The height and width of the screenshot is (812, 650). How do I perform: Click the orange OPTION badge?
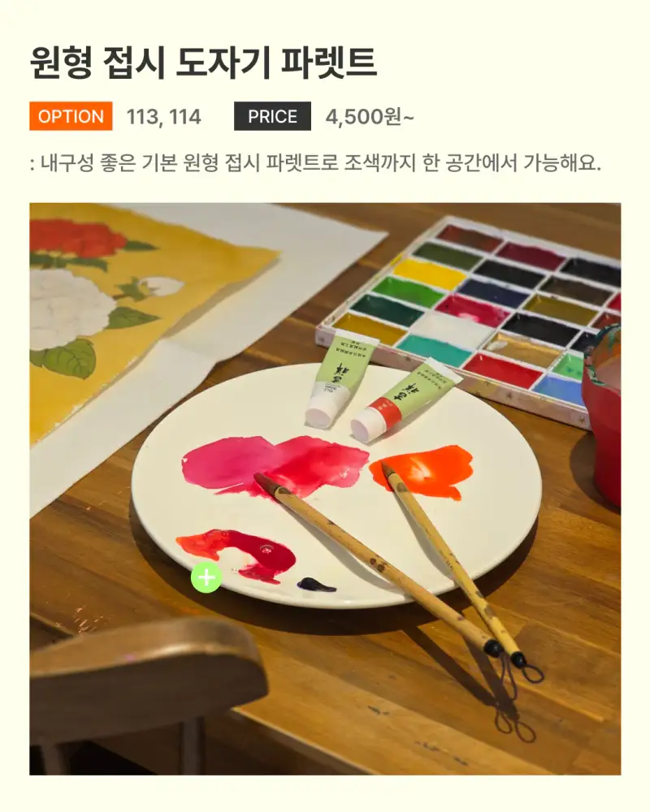pos(71,116)
